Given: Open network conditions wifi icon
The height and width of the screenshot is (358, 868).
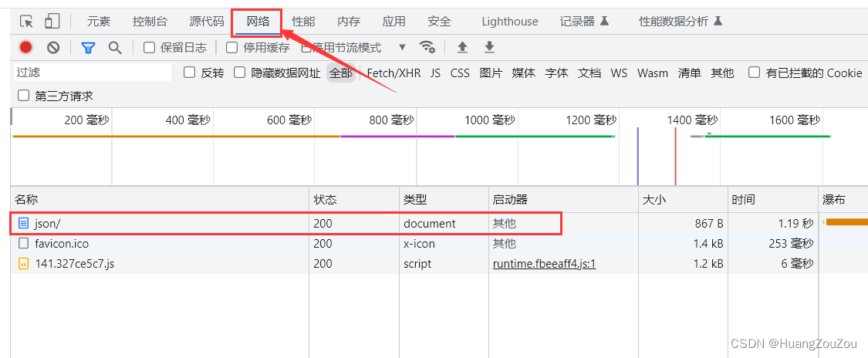Looking at the screenshot, I should click(x=427, y=47).
